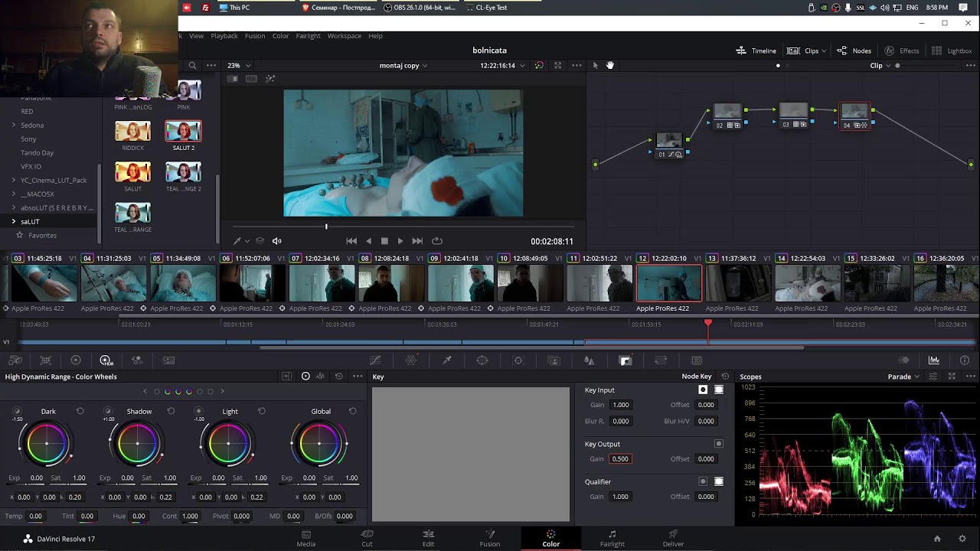Viewport: 980px width, 551px height.
Task: Show the Scopes panel icon
Action: coord(934,360)
